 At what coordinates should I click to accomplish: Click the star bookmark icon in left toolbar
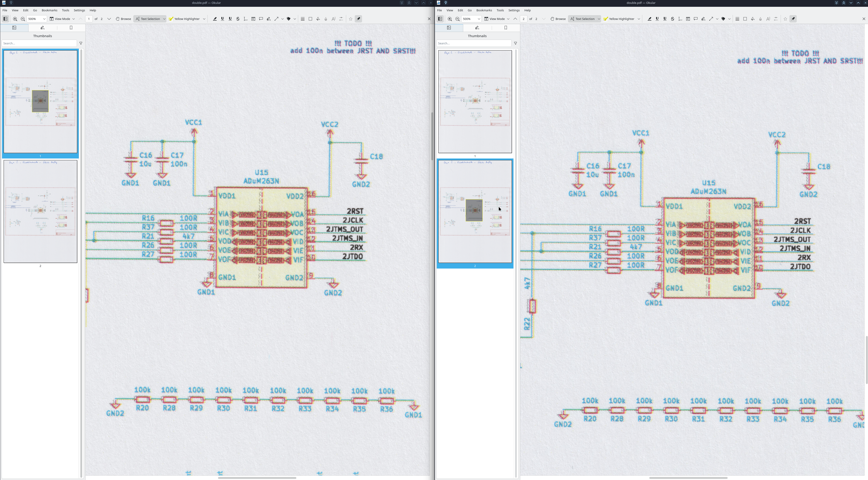(351, 19)
